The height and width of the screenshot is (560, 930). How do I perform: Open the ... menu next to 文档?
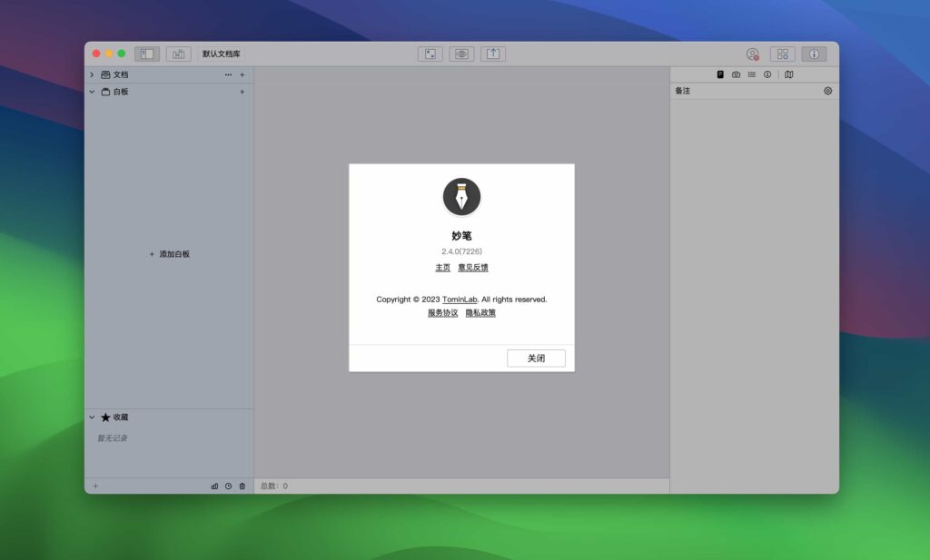227,74
